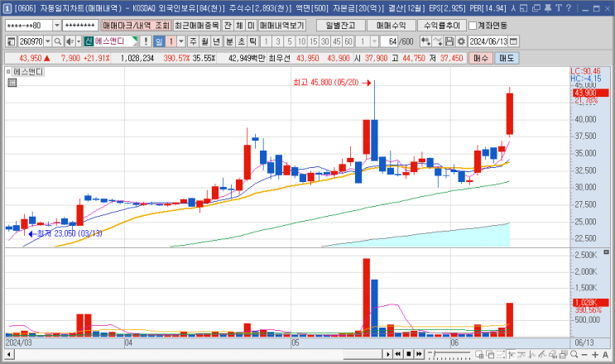Click the 매도 sell button
This screenshot has width=615, height=364.
507,58
